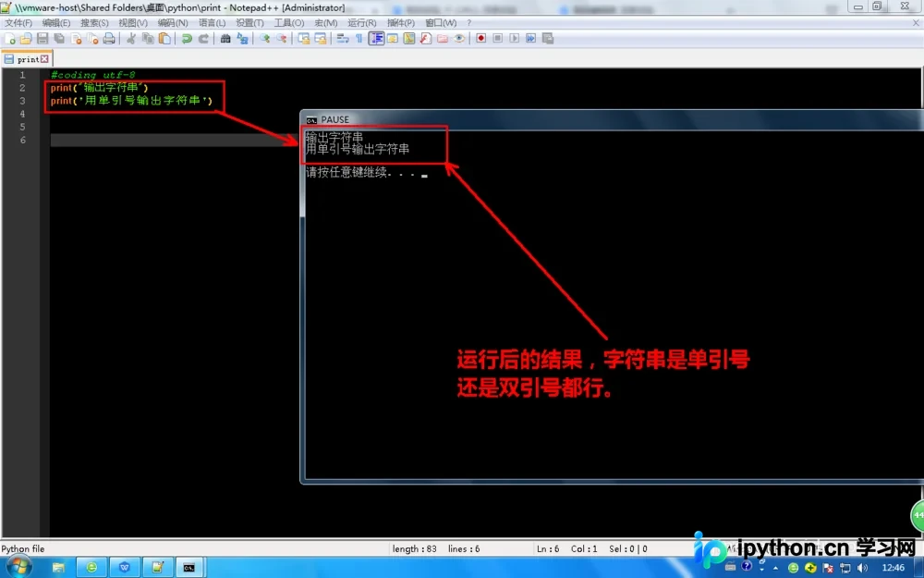Viewport: 924px width, 578px height.
Task: Click Ln : 6 status bar field
Action: tap(547, 548)
